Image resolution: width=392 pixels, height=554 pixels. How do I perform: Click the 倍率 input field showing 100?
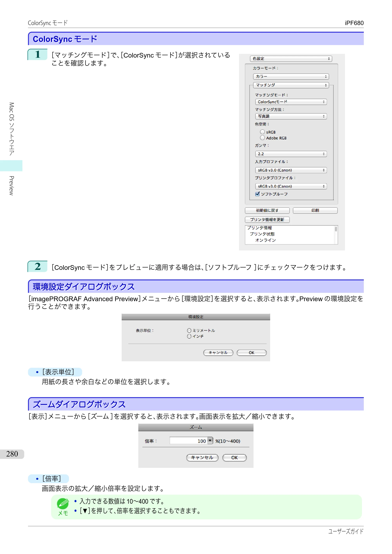[x=188, y=441]
